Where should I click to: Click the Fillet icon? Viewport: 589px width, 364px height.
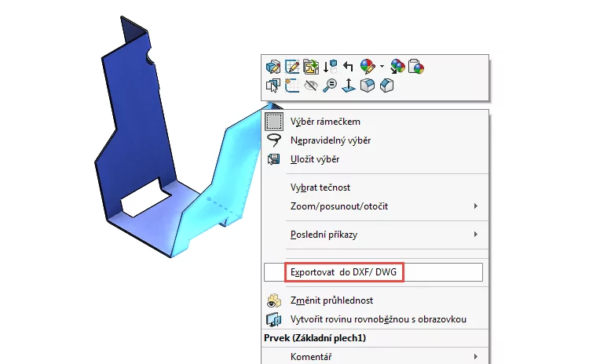(368, 86)
